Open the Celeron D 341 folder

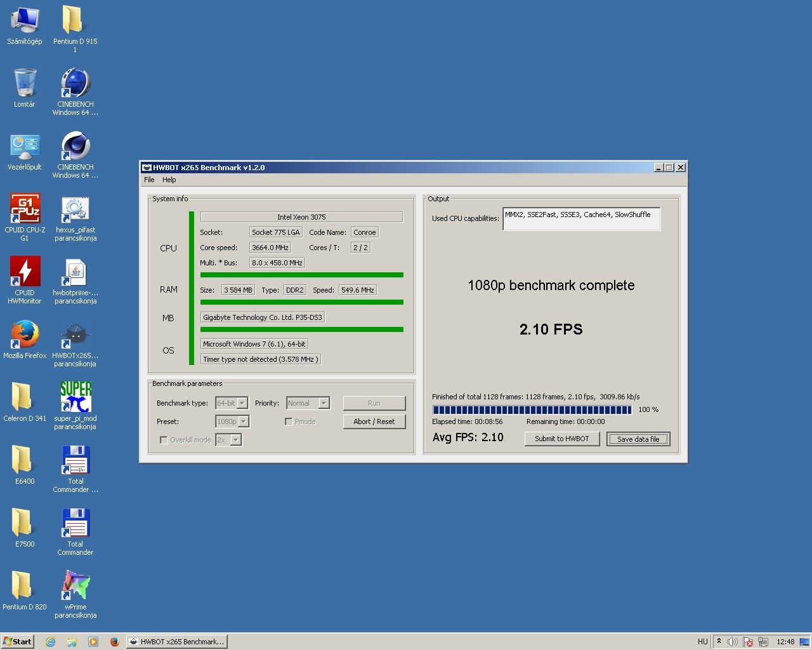(x=24, y=402)
